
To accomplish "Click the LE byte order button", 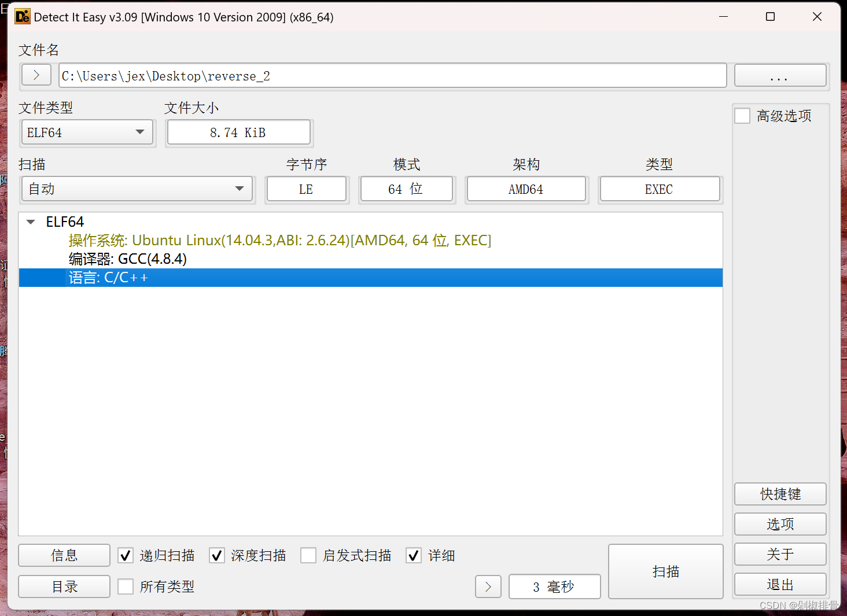I will coord(307,189).
